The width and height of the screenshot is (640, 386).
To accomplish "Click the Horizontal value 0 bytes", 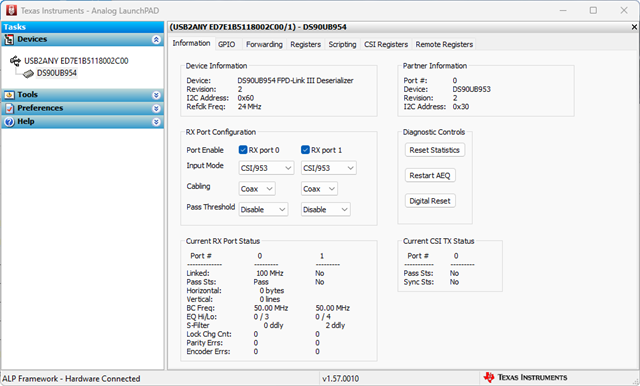I will (272, 291).
